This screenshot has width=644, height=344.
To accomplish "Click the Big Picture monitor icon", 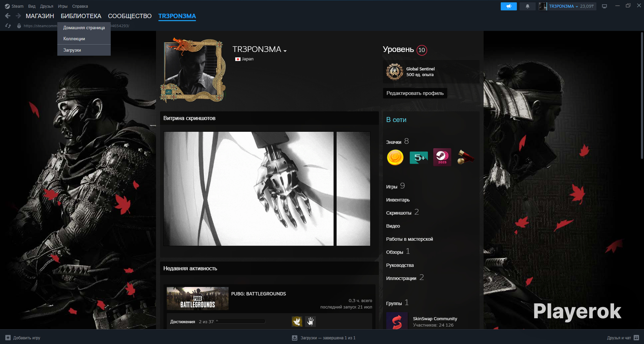I will pos(604,6).
